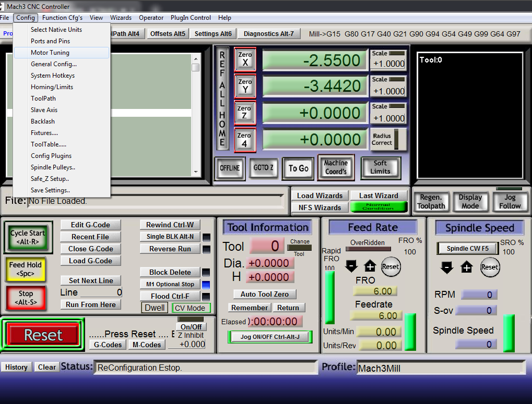Open Ports and Pins in Config menu
Screen dimensions: 532x404
[62, 41]
